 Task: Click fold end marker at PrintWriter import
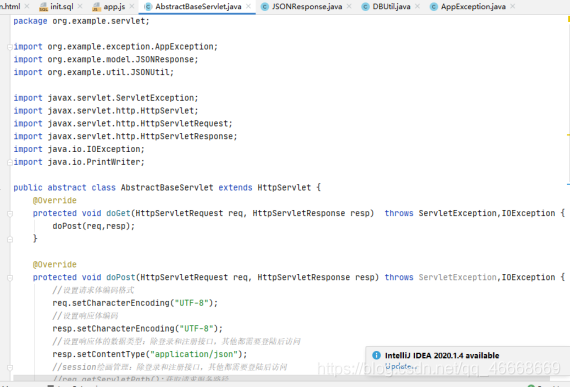(x=10, y=162)
